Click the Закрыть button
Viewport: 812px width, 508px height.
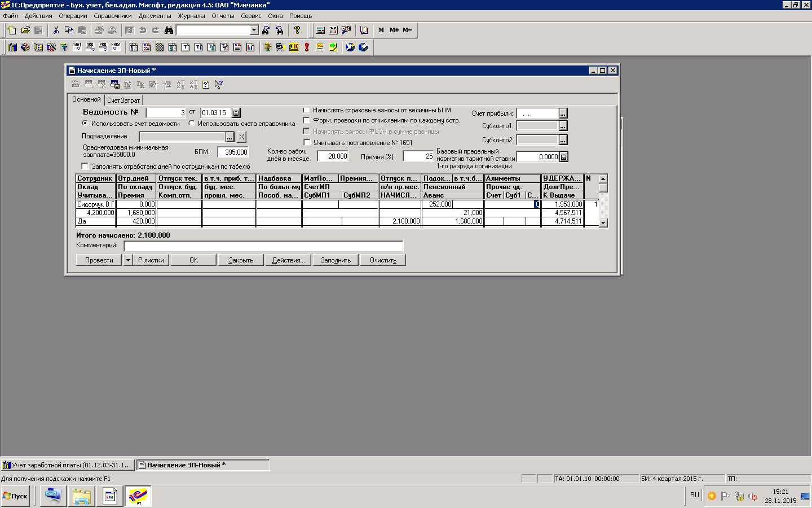pos(241,260)
